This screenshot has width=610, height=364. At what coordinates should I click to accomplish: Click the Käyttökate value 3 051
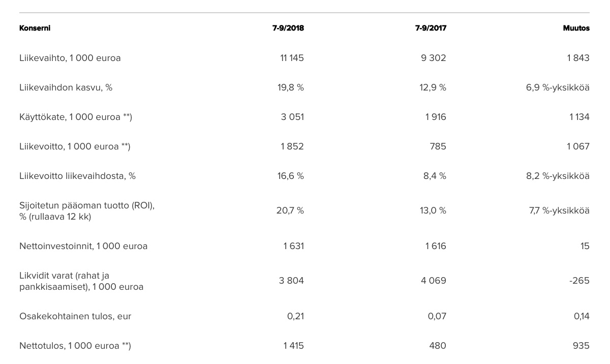coord(292,117)
